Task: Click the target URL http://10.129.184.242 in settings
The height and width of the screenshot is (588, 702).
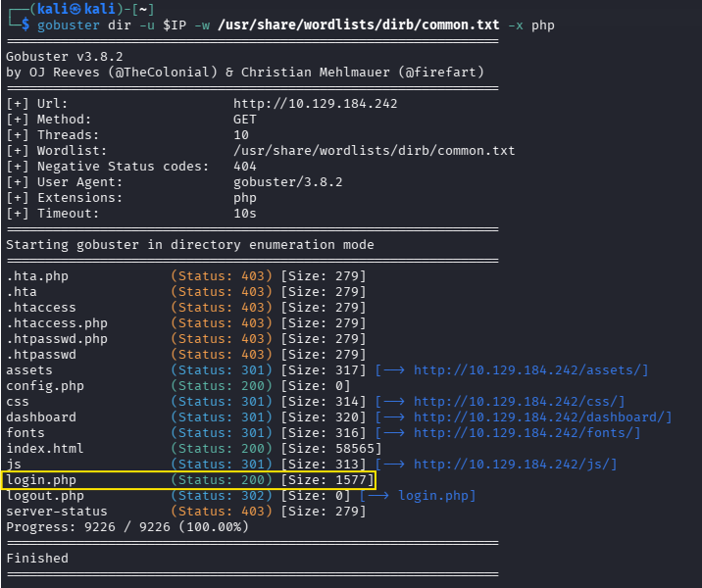Action: coord(315,104)
